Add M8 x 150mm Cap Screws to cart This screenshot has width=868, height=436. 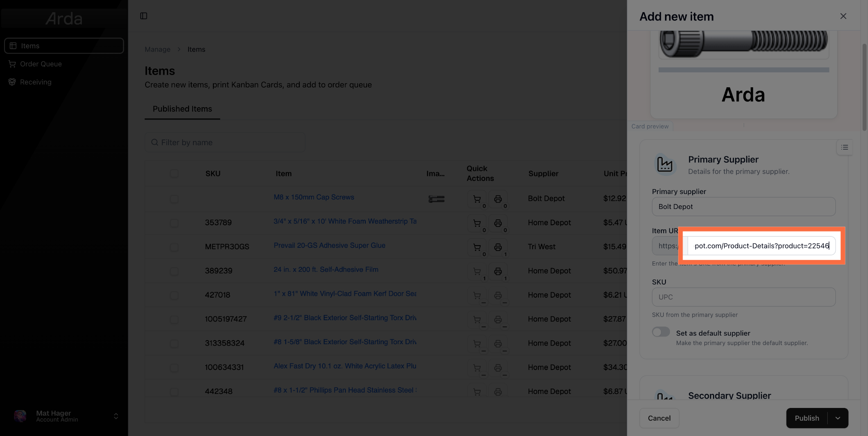[x=477, y=199]
